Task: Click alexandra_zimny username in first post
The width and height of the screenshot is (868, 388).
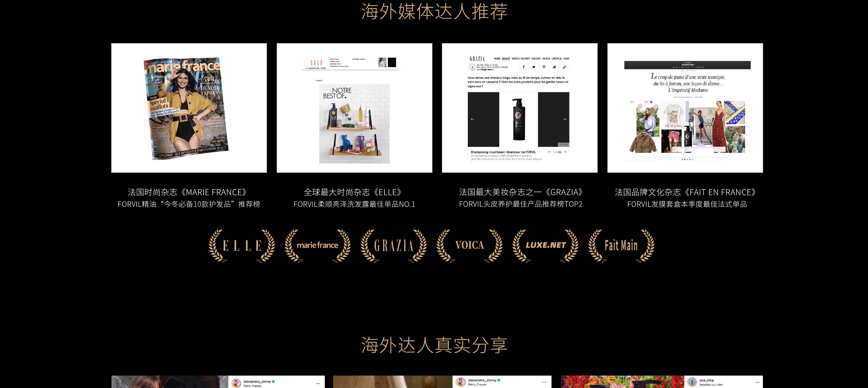Action: point(257,382)
